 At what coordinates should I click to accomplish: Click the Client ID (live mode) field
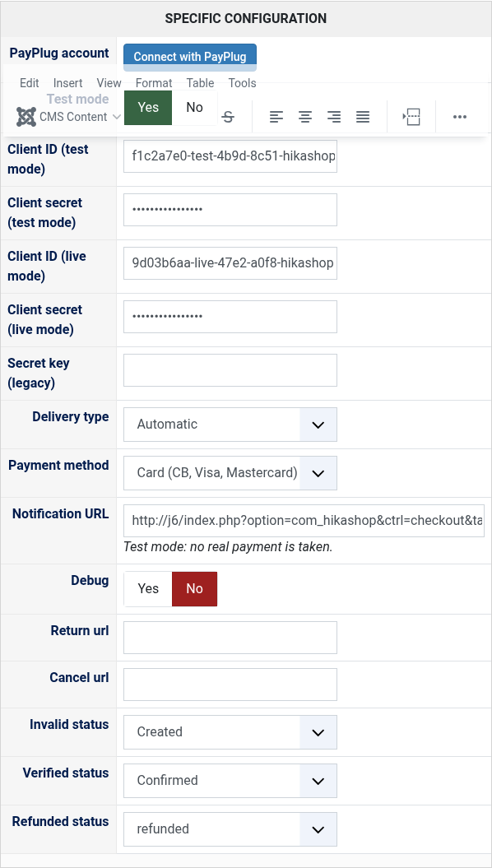(x=230, y=263)
